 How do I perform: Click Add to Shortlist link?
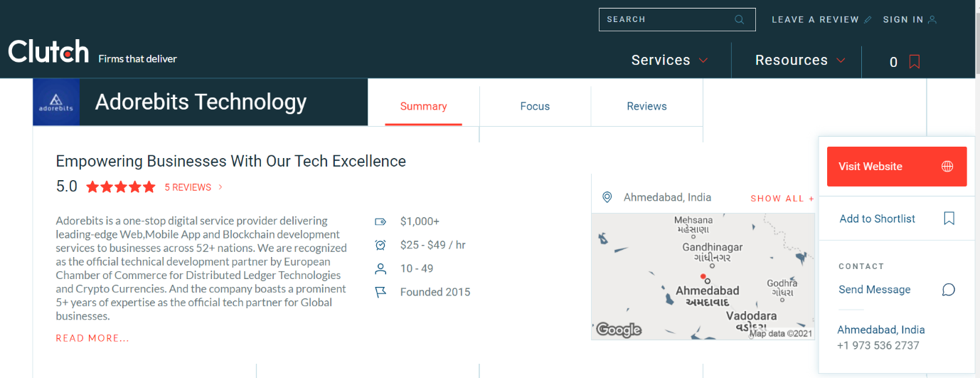tap(878, 219)
